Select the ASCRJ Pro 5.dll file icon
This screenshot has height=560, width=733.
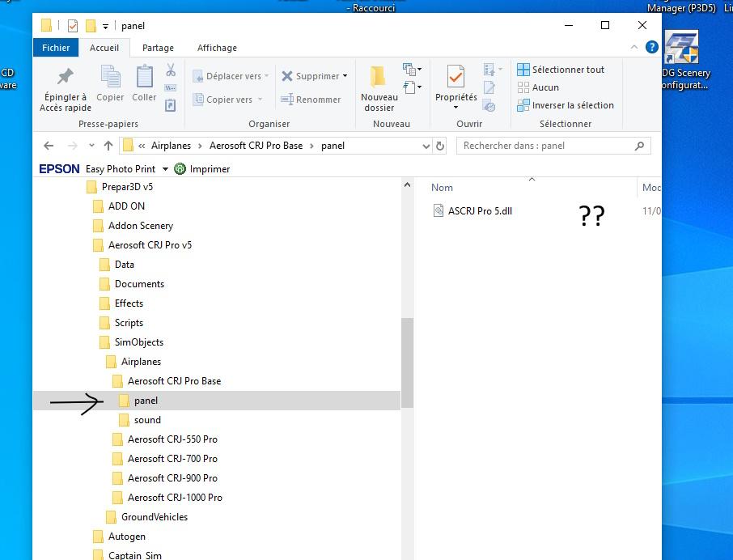pyautogui.click(x=438, y=211)
